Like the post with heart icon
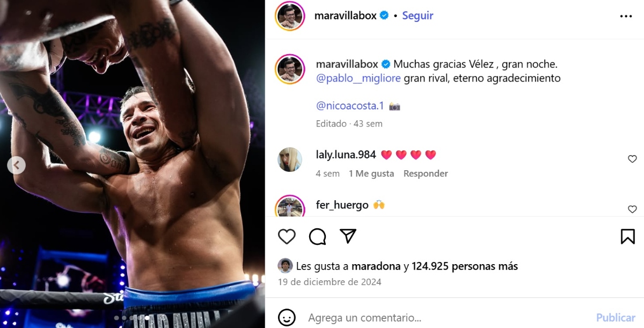The width and height of the screenshot is (644, 328). [x=287, y=236]
